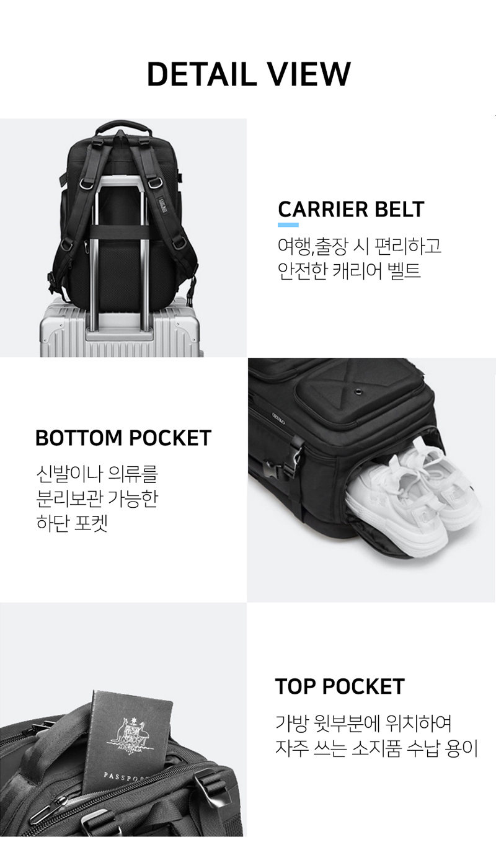Click the silver suitcase under backpack
496x868 pixels.
pos(122,329)
